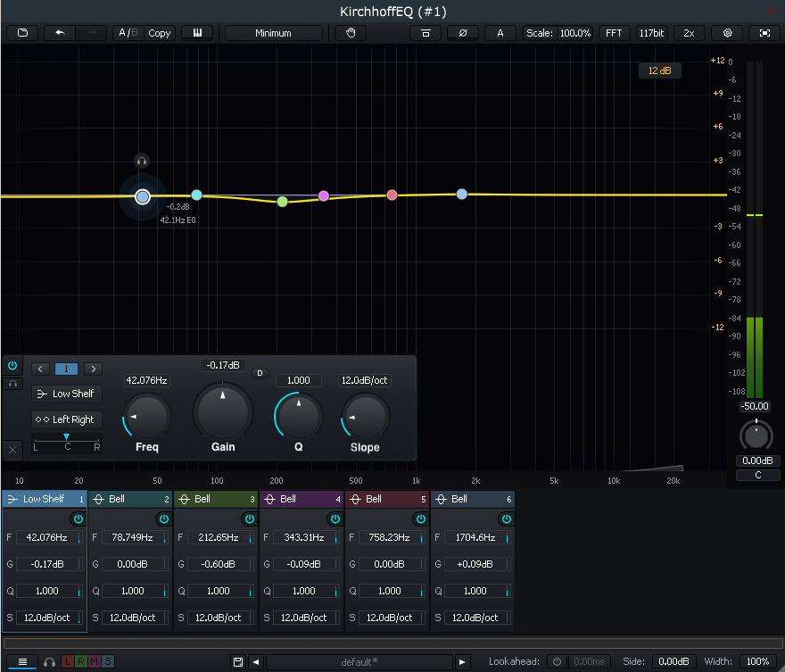This screenshot has width=785, height=672.
Task: Click the Q knob
Action: tap(299, 416)
